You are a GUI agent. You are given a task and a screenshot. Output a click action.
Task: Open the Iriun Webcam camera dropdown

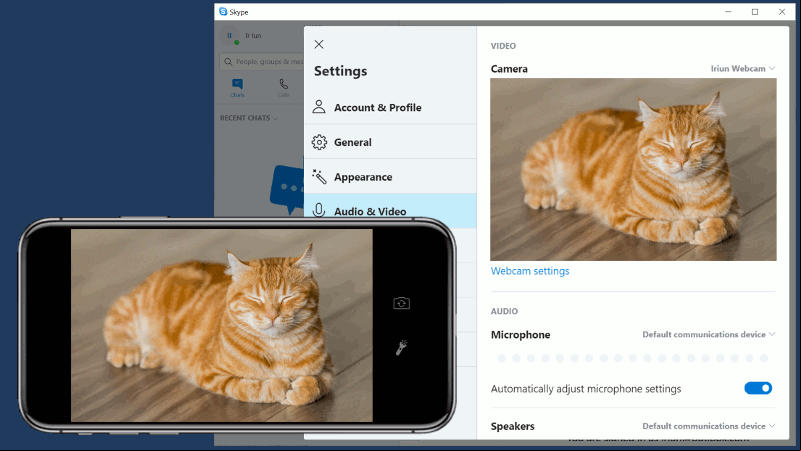click(743, 68)
